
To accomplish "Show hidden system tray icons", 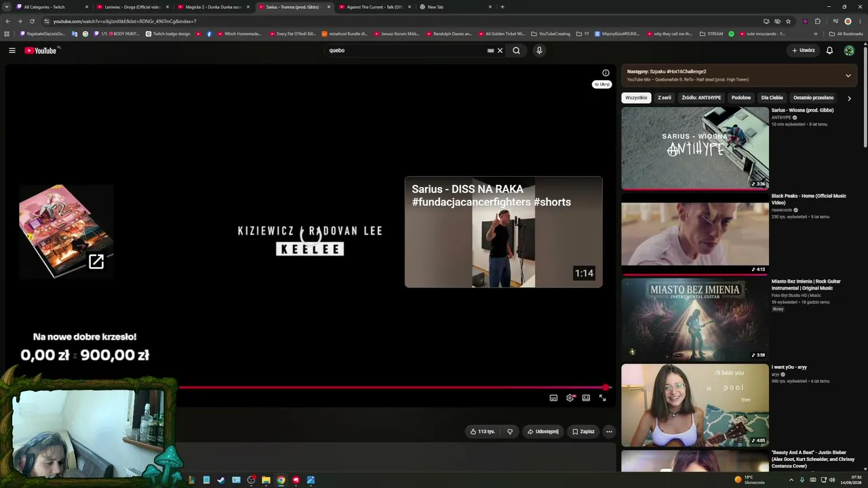I will [791, 480].
